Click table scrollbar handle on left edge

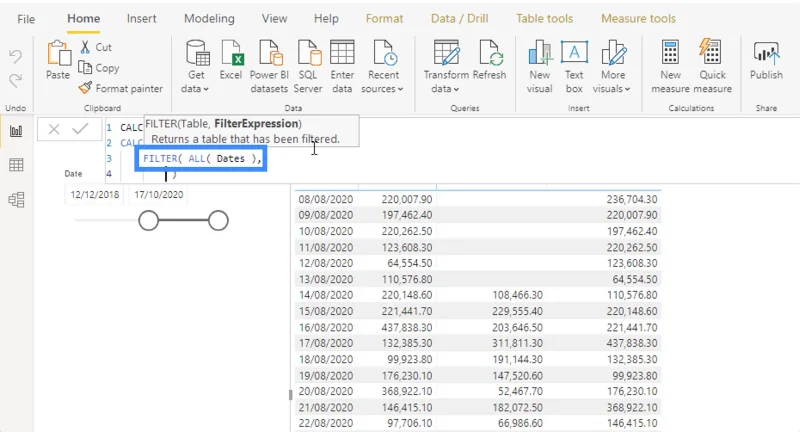[291, 395]
